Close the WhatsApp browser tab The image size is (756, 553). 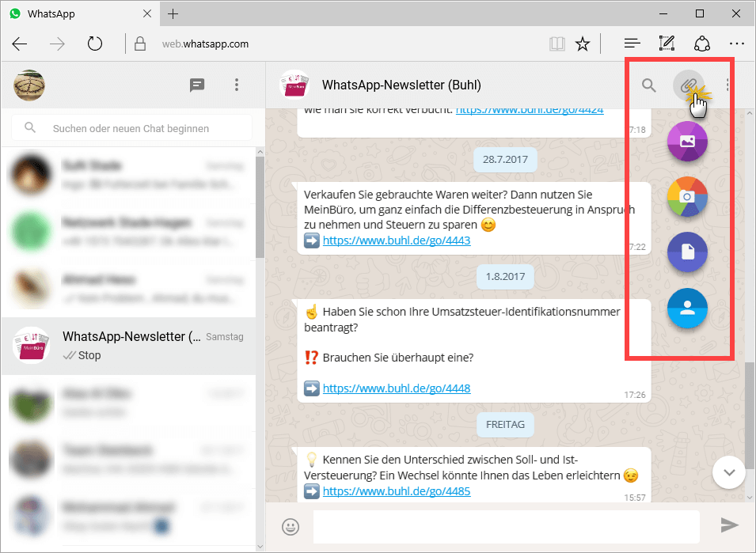click(147, 13)
